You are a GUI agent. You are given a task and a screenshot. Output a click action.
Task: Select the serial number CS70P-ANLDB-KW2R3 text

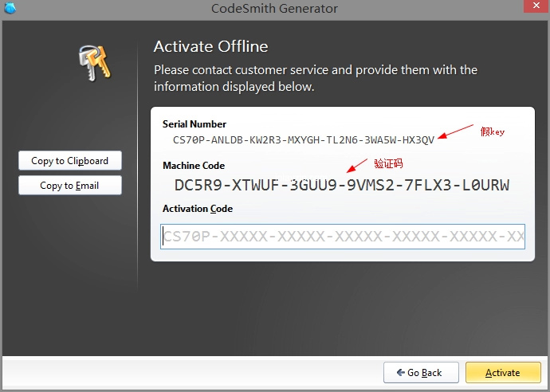pos(304,140)
